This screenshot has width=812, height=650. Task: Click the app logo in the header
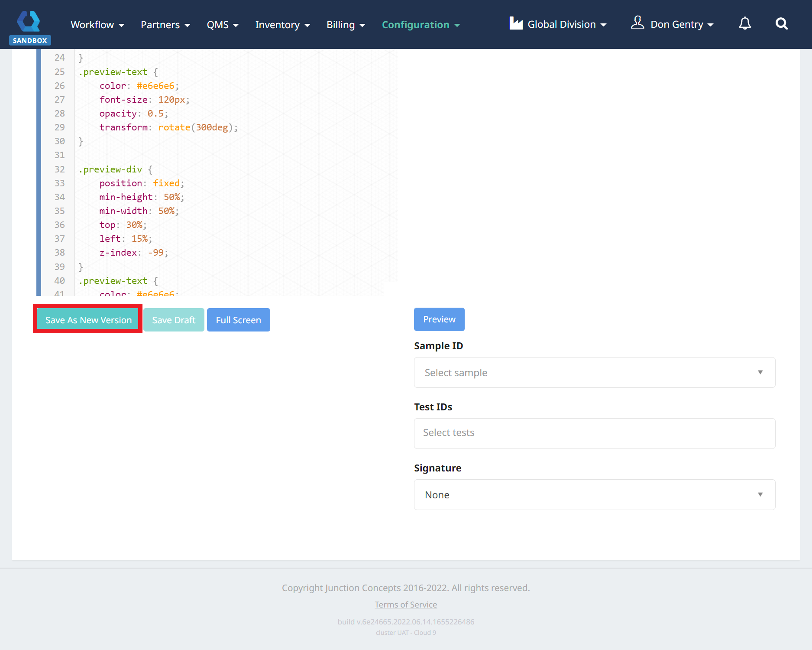(29, 21)
